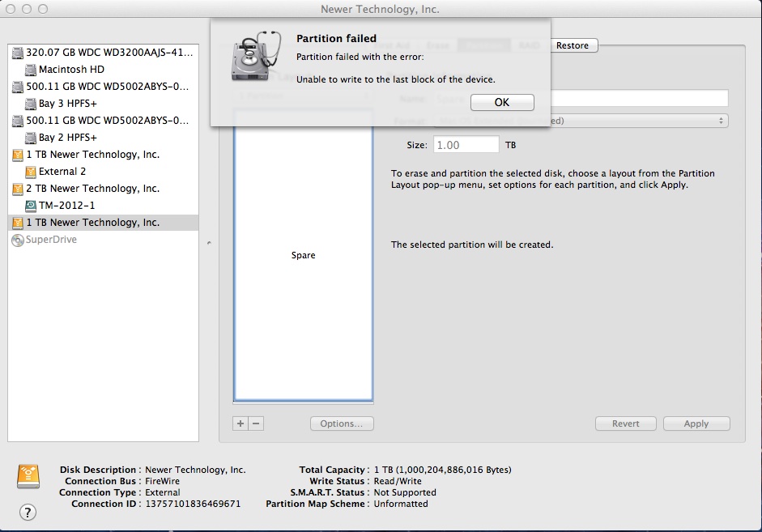This screenshot has width=762, height=532.
Task: Select the Bay 2 HPFS+ volume
Action: pos(103,138)
